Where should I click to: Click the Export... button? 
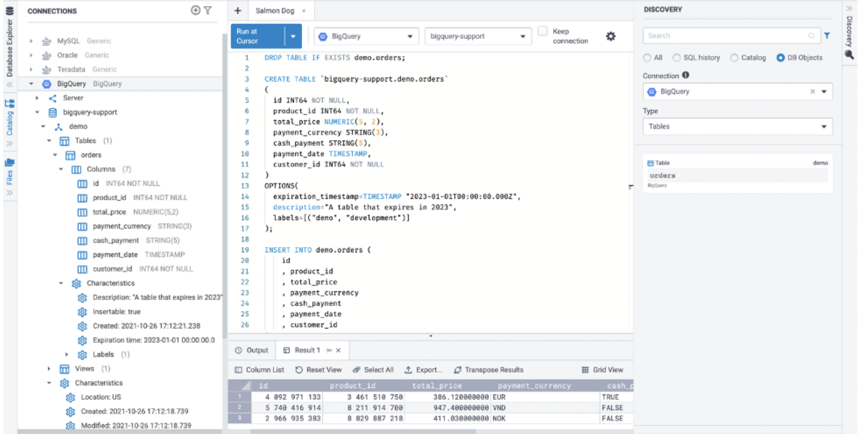click(423, 370)
